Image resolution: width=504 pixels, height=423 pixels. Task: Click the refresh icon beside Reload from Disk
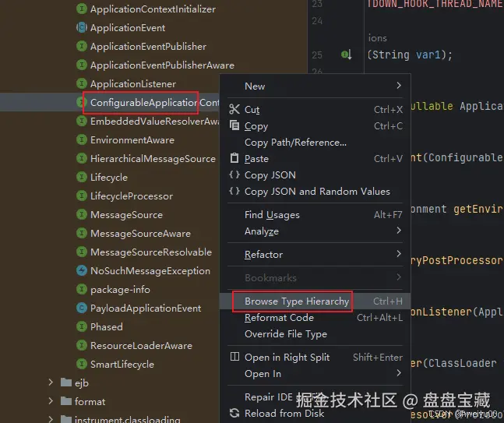click(234, 413)
